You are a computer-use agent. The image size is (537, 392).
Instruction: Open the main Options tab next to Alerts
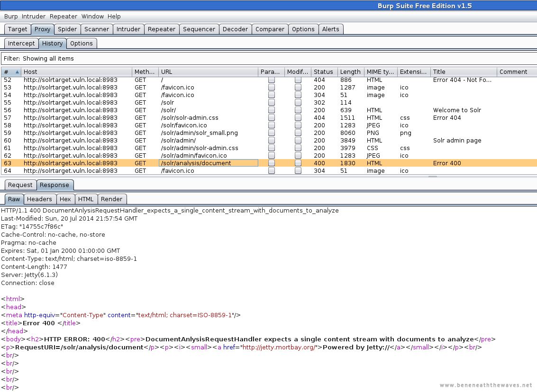pyautogui.click(x=303, y=29)
